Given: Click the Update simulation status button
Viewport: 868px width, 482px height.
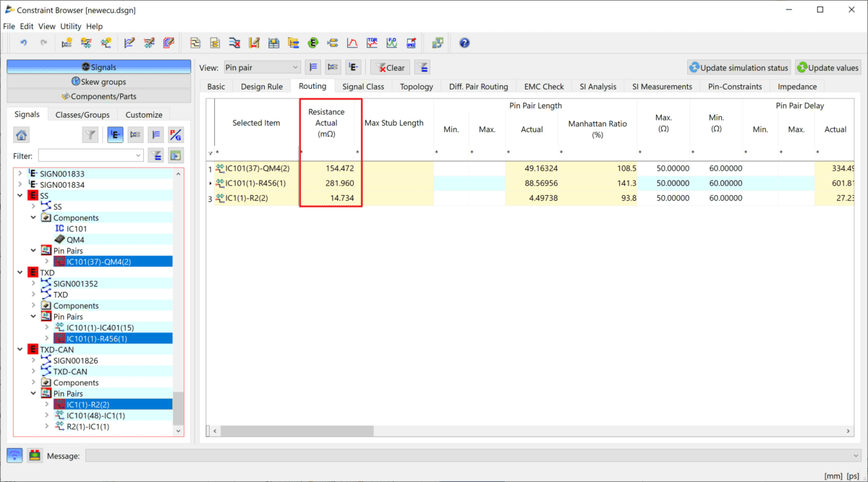Looking at the screenshot, I should click(x=739, y=68).
